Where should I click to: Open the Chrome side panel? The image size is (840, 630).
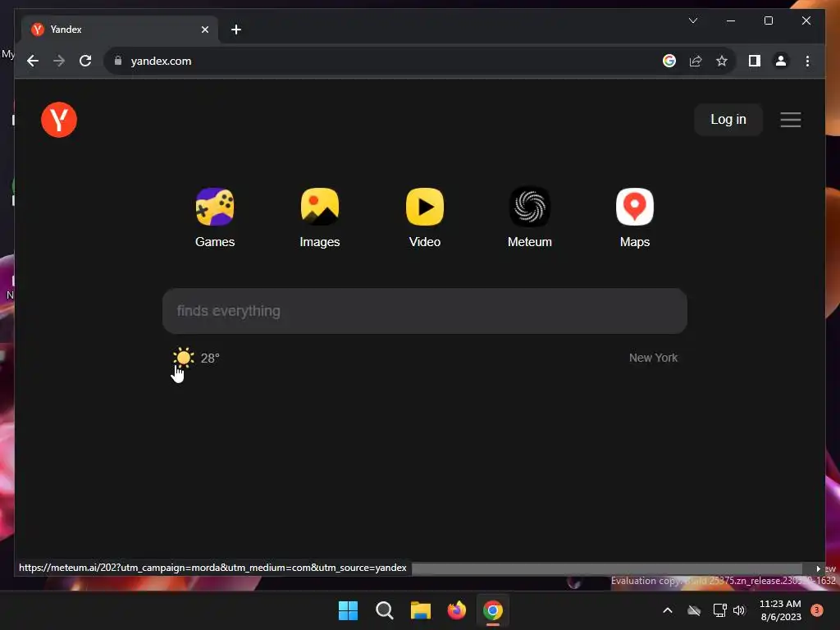[755, 61]
